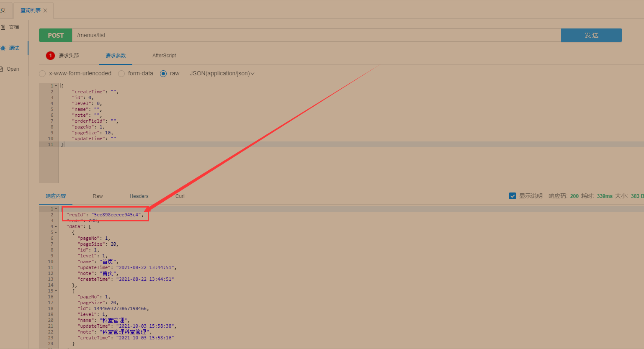644x349 pixels.
Task: Click the POST method button
Action: click(56, 35)
